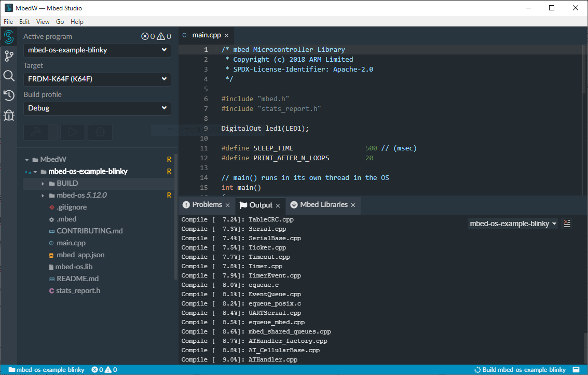Open the search view in sidebar
This screenshot has height=375, width=588.
coord(9,76)
